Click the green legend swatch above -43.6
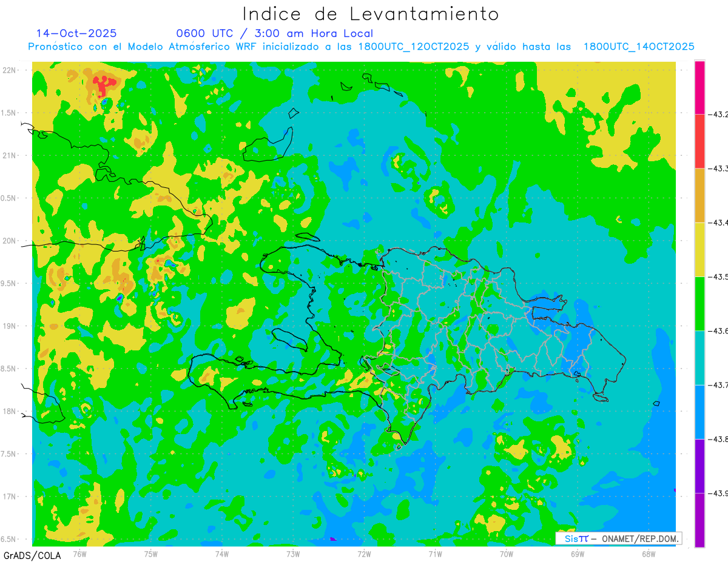728x562 pixels. pos(700,303)
